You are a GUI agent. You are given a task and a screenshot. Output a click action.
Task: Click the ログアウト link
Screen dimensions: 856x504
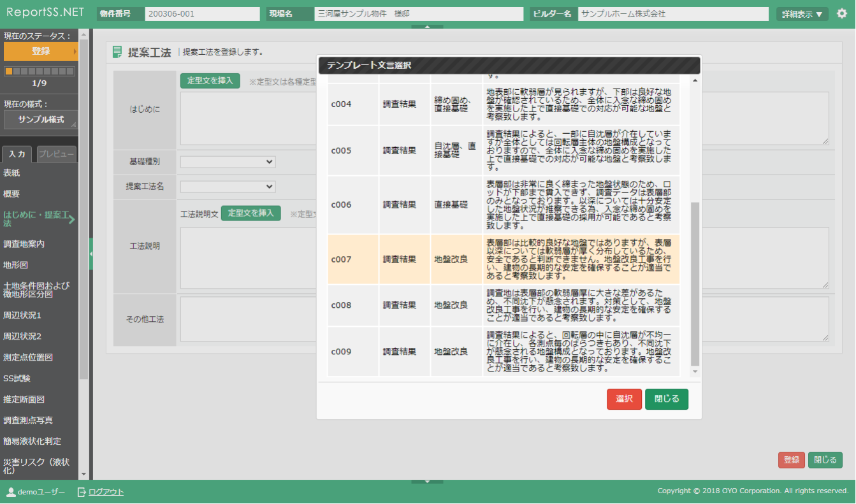click(x=106, y=492)
